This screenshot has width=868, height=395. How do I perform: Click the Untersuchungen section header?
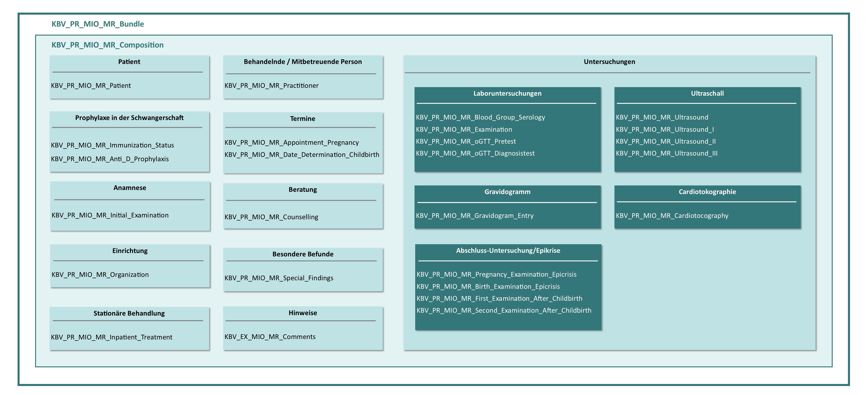(609, 62)
